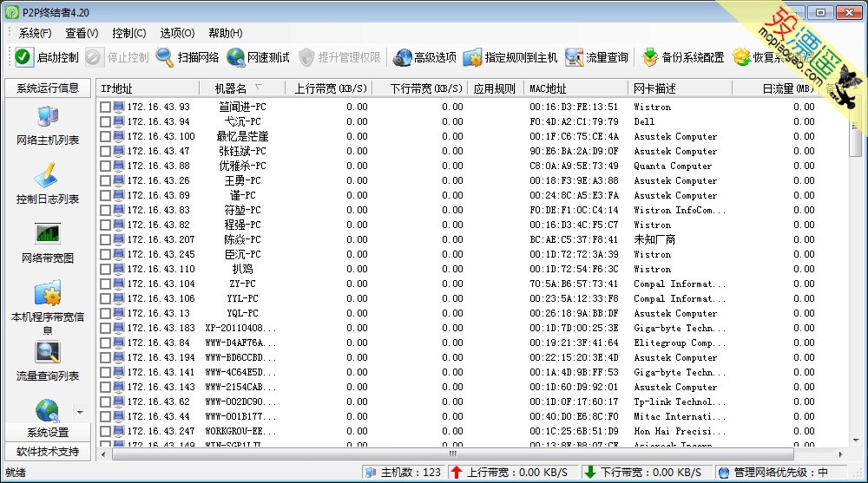The height and width of the screenshot is (483, 868).
Task: Tick the checkbox for 张钰斌-PC
Action: tap(105, 151)
